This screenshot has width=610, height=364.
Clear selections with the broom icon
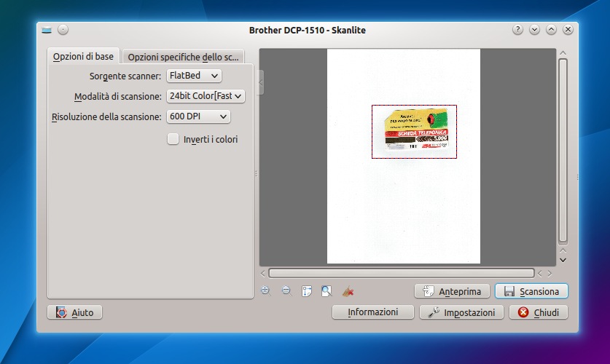348,291
